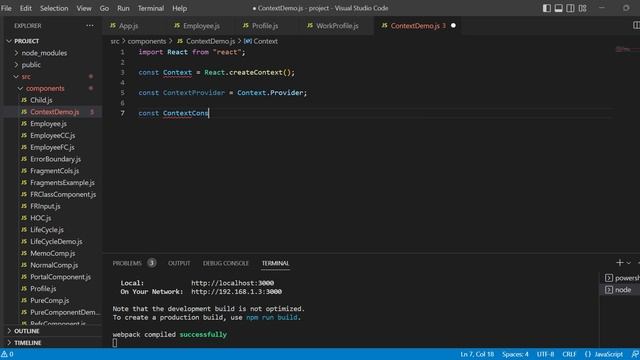Switch to PROBLEMS panel tab

(x=127, y=263)
